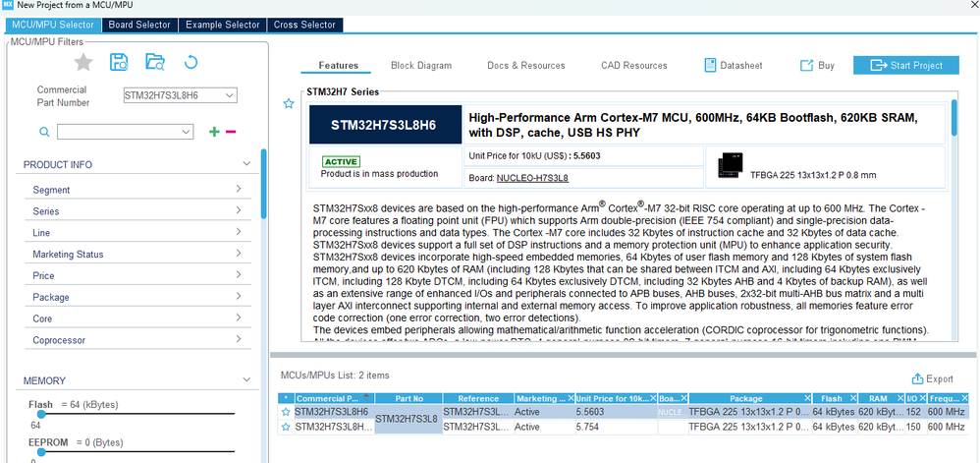Image resolution: width=980 pixels, height=463 pixels.
Task: Click the STM32CubeMX MX window icon
Action: (x=8, y=4)
